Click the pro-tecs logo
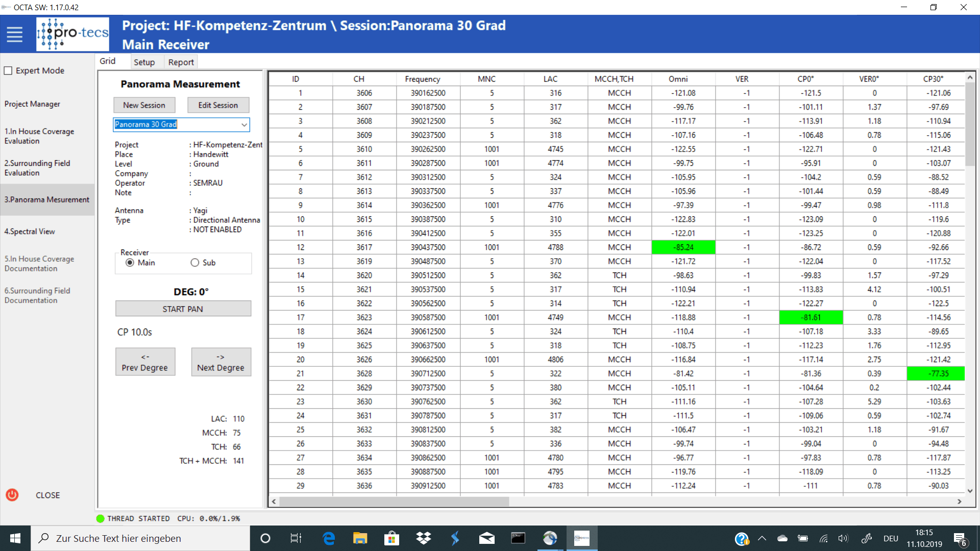The image size is (980, 551). [x=72, y=34]
